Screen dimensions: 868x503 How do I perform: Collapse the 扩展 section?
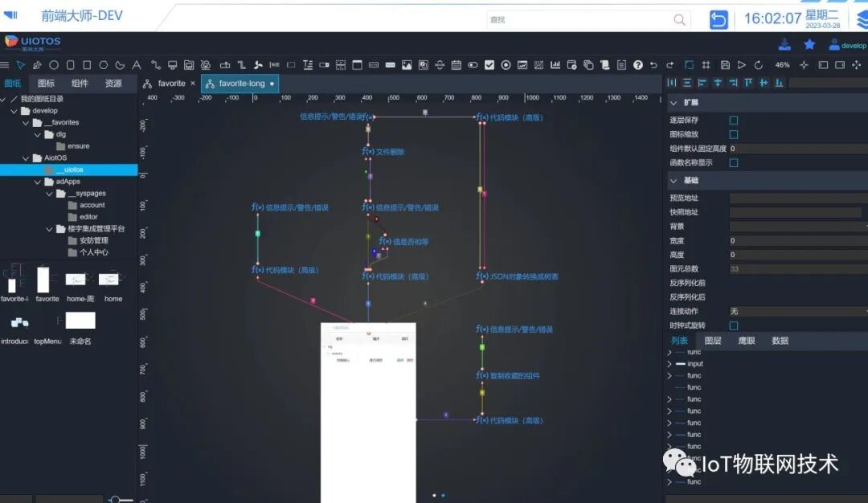tap(674, 103)
